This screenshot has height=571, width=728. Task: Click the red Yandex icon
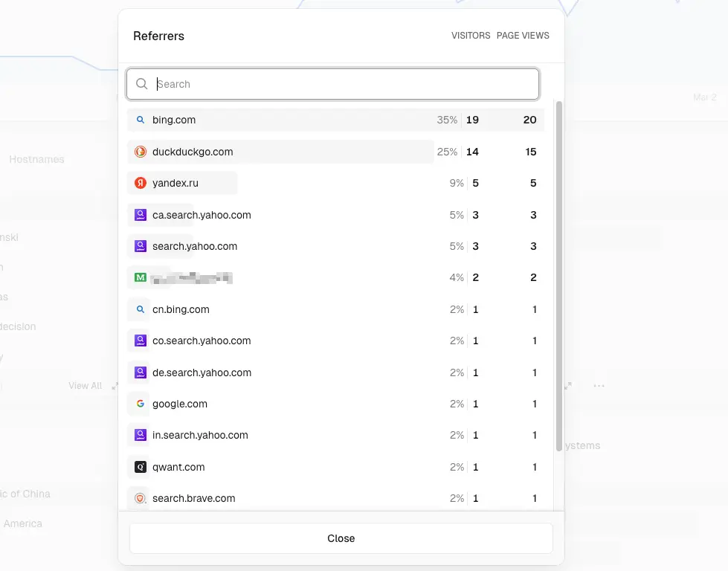point(141,183)
